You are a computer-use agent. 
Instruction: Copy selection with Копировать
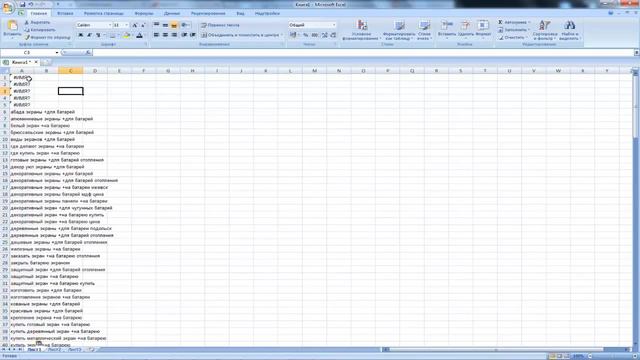40,30
